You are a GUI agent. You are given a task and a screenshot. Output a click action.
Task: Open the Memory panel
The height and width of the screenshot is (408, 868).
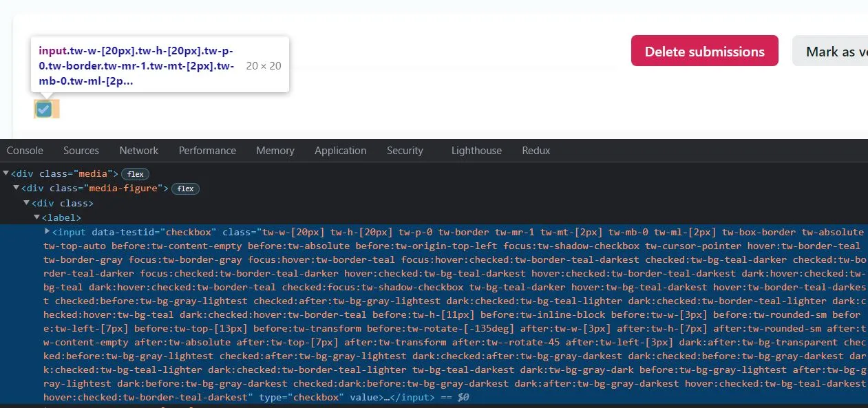[275, 150]
